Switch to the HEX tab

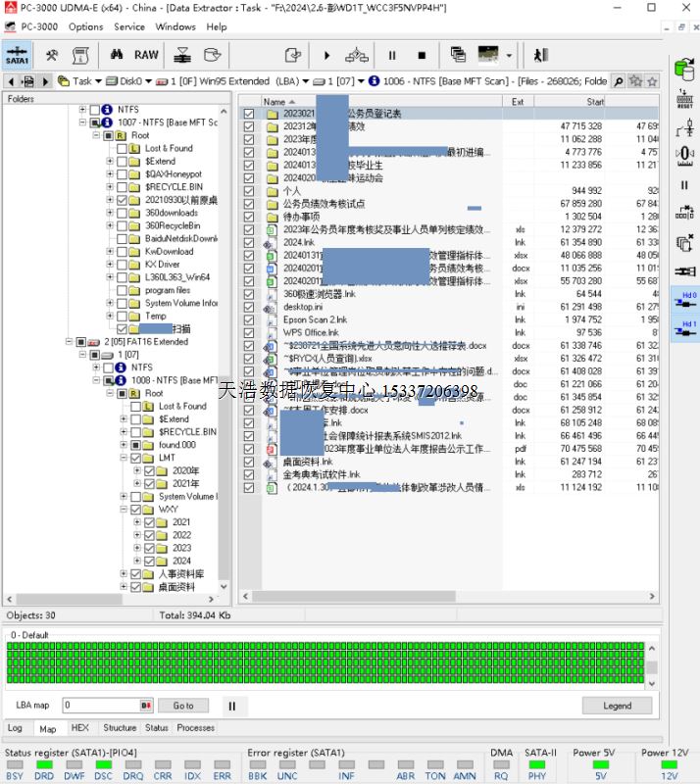point(79,728)
